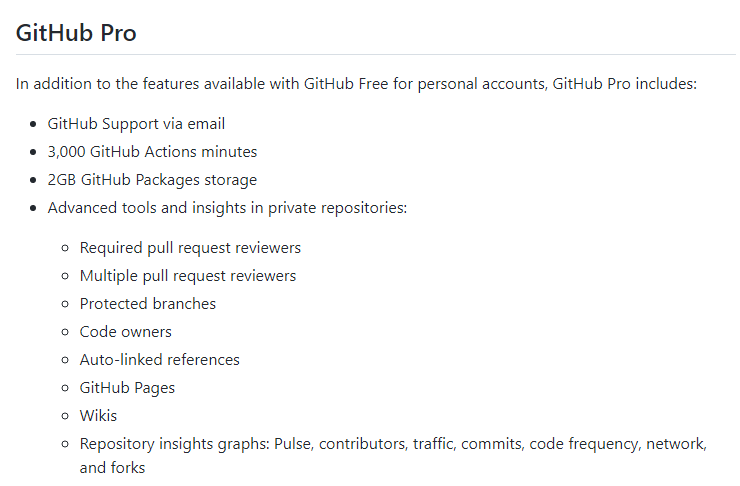Viewport: 740px width, 486px height.
Task: Click the 2GB GitHub Packages storage item
Action: point(152,180)
